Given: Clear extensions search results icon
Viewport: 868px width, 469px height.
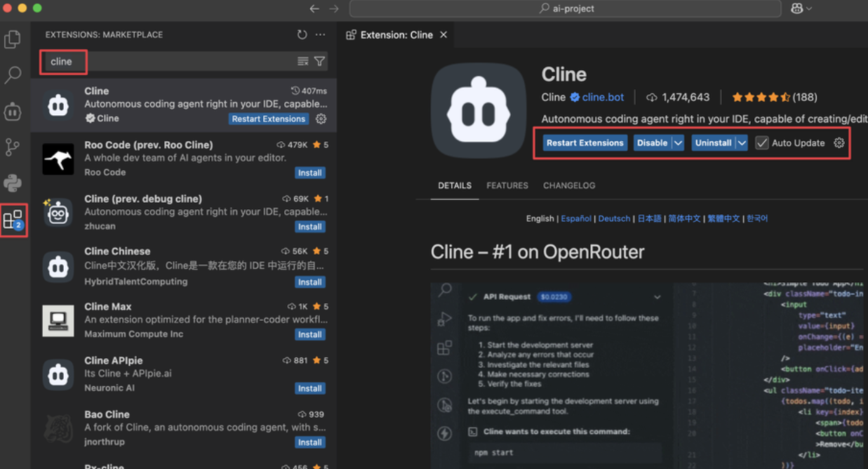Looking at the screenshot, I should [x=303, y=62].
